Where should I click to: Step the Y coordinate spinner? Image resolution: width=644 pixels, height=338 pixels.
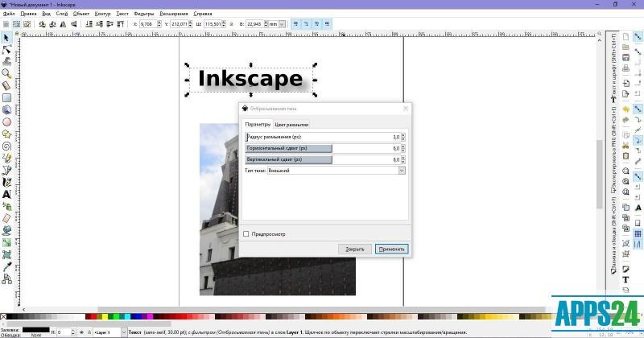pos(190,24)
